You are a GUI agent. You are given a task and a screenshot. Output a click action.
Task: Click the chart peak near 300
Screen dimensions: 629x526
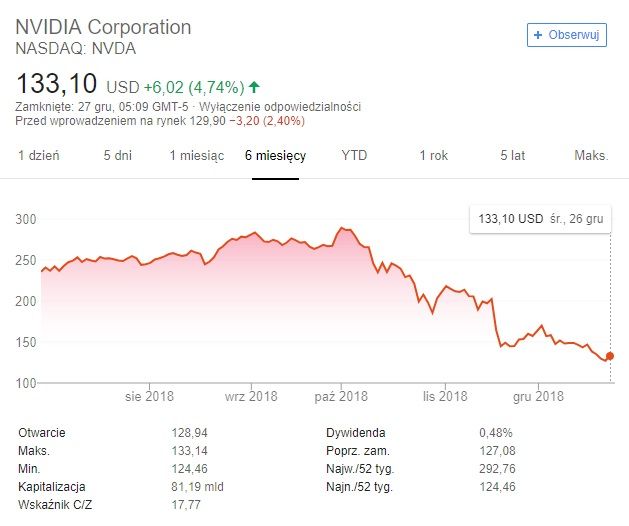point(343,229)
